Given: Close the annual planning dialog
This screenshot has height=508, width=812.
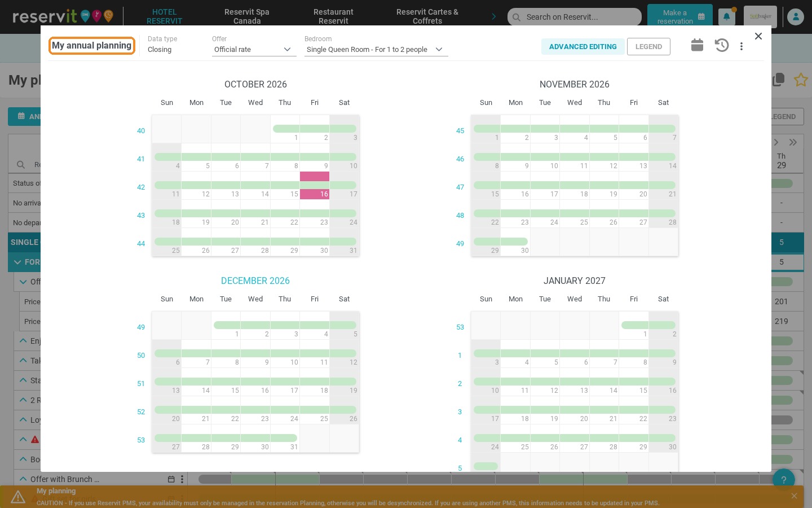Looking at the screenshot, I should pos(758,36).
